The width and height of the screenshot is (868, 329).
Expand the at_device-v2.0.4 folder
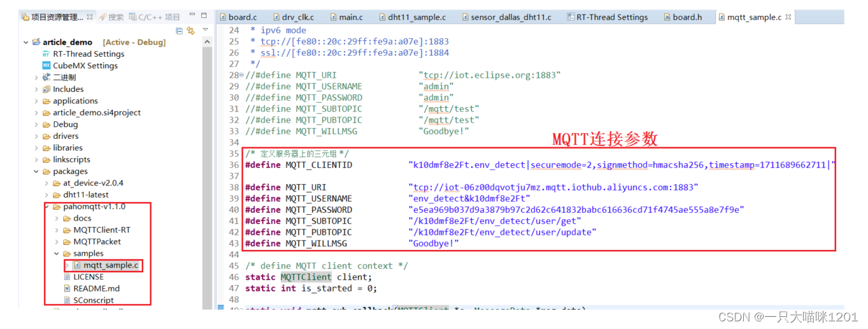[46, 183]
